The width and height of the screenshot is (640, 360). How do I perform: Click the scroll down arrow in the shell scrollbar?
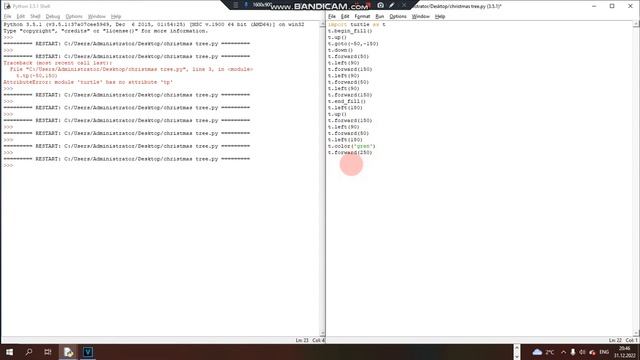(322, 333)
